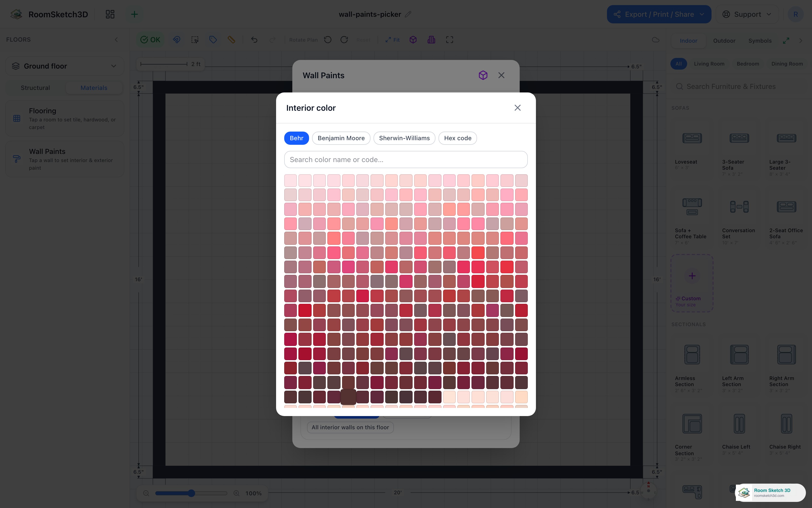Undo the last action
Viewport: 812px width, 508px height.
[x=254, y=40]
